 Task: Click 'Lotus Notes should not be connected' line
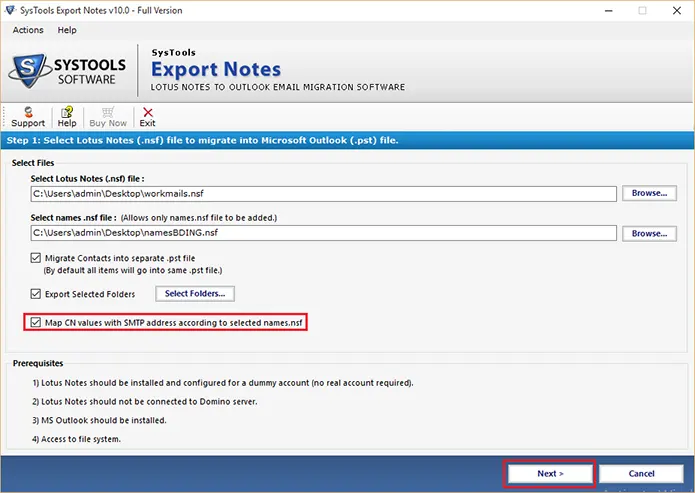point(144,401)
